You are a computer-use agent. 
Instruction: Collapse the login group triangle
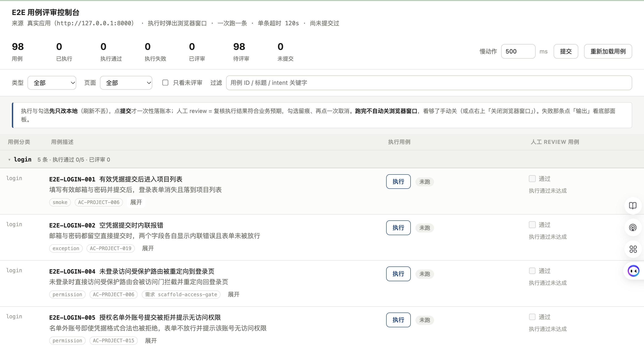(x=9, y=160)
